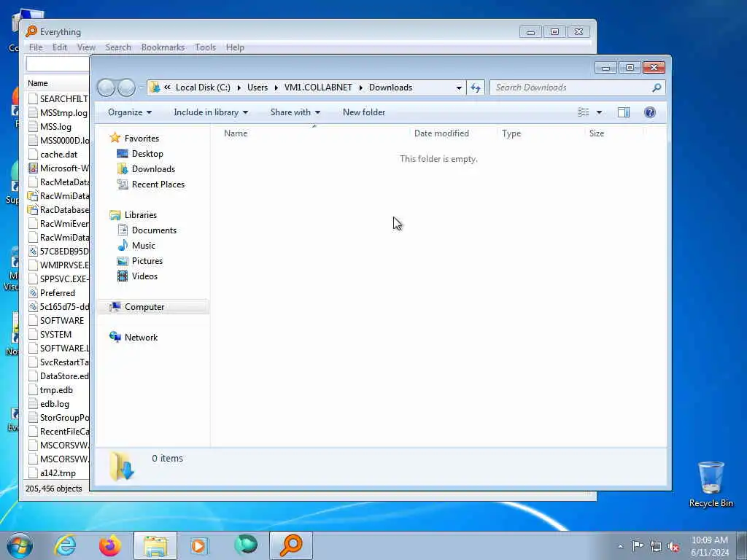This screenshot has width=747, height=560.
Task: Click the Everything magnifier taskbar icon
Action: [x=290, y=545]
